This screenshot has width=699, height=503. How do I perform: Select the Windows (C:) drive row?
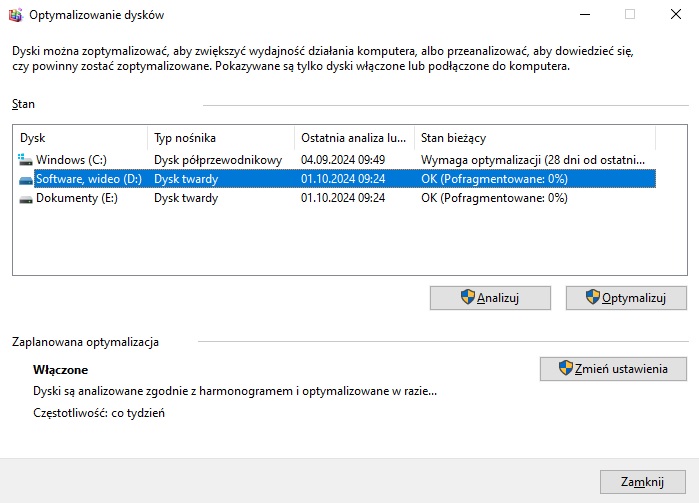pyautogui.click(x=70, y=159)
